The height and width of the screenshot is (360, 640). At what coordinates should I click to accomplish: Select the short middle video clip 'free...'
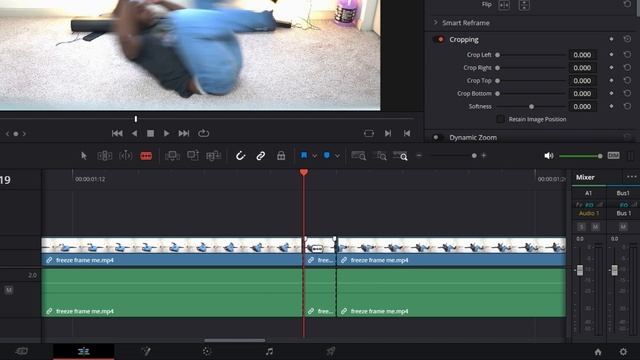point(320,250)
